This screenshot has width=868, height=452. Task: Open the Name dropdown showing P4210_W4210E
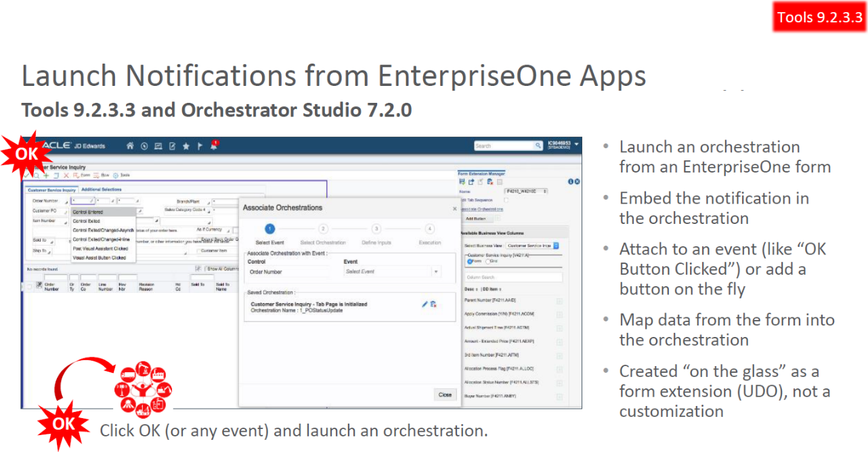coord(527,191)
